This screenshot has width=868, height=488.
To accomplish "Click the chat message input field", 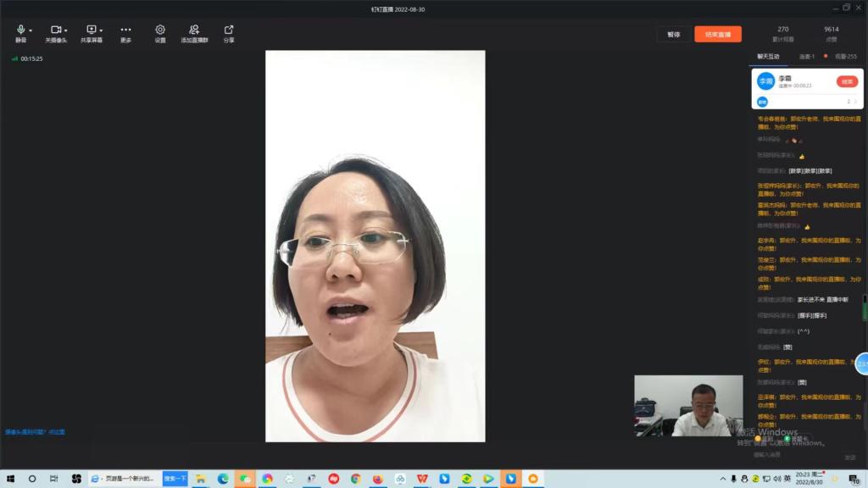I will click(797, 455).
